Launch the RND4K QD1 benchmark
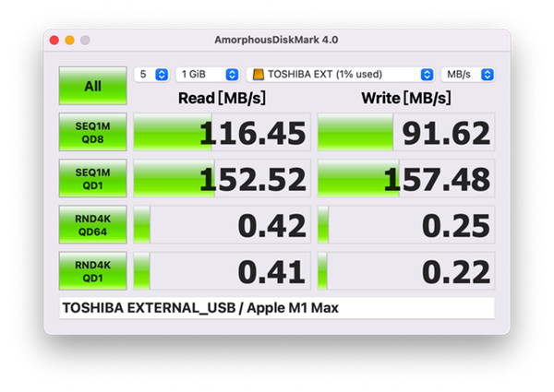Viewport: 554px width, 392px height. pyautogui.click(x=92, y=270)
